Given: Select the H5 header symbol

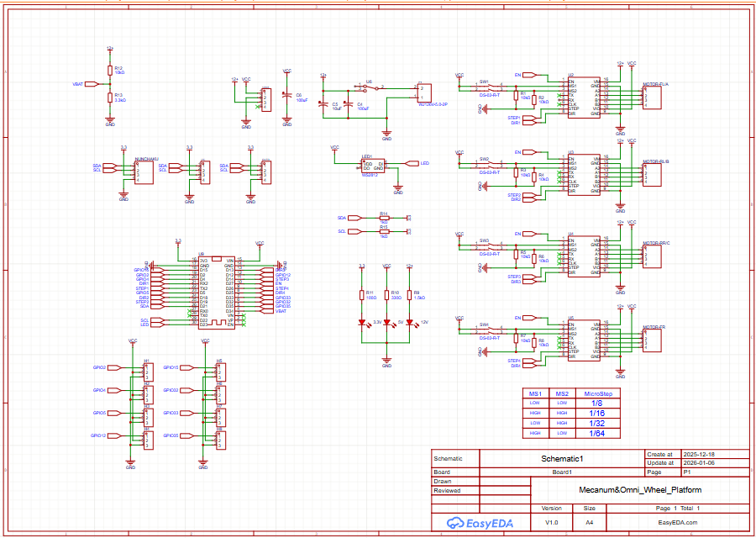Looking at the screenshot, I should [x=220, y=372].
